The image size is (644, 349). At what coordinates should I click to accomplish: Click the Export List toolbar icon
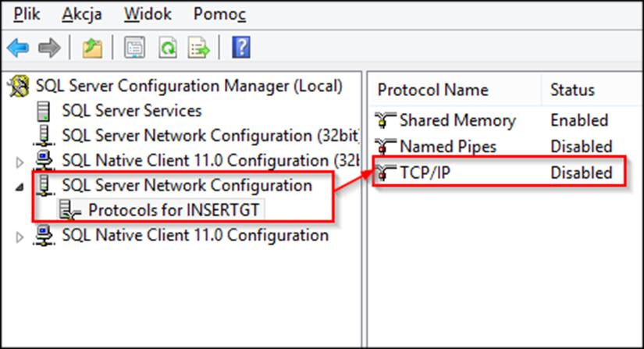(x=199, y=48)
